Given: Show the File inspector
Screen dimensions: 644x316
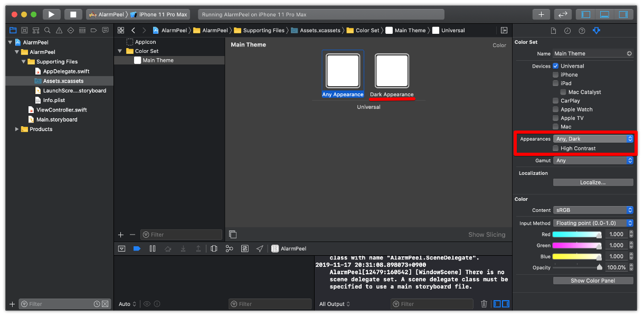Looking at the screenshot, I should pos(553,31).
